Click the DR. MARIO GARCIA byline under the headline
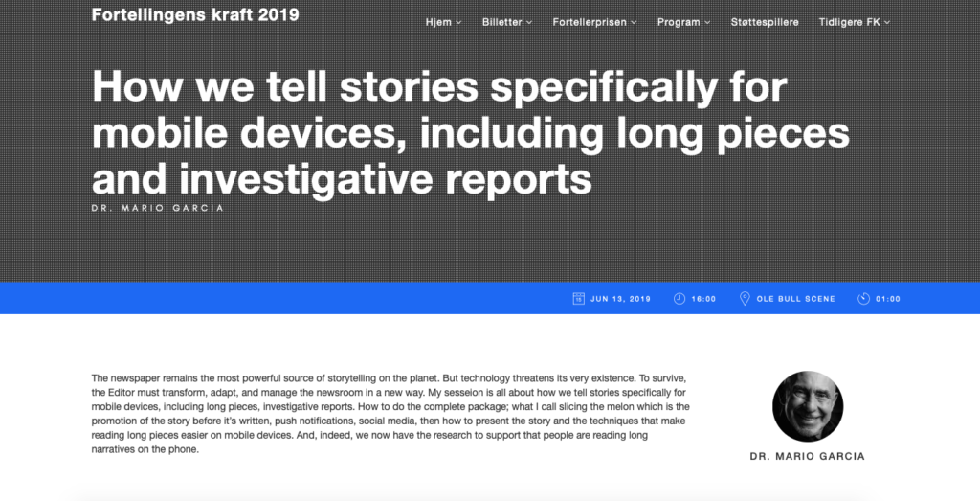Screen dimensions: 980x501 pyautogui.click(x=158, y=208)
